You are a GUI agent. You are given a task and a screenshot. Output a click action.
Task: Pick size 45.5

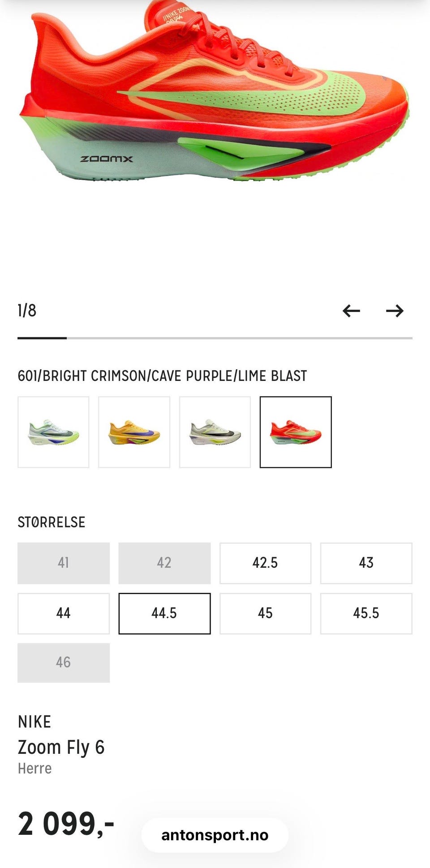click(x=366, y=613)
